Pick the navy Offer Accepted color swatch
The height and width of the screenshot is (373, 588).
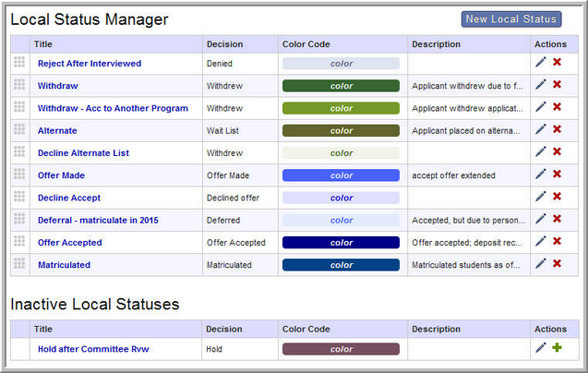coord(341,242)
